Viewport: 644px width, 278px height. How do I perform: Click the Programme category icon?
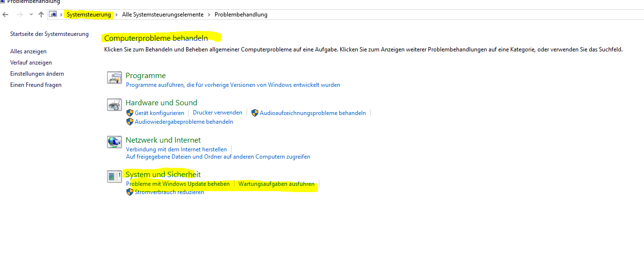[114, 78]
